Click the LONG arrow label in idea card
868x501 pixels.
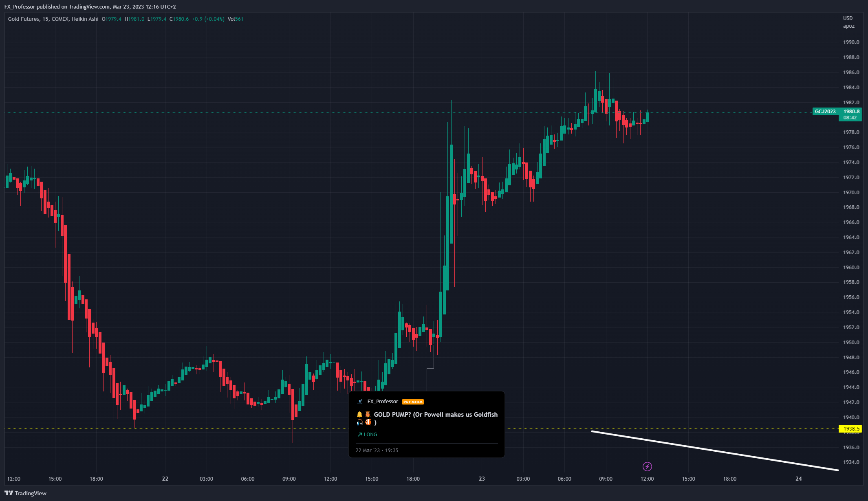pyautogui.click(x=367, y=435)
